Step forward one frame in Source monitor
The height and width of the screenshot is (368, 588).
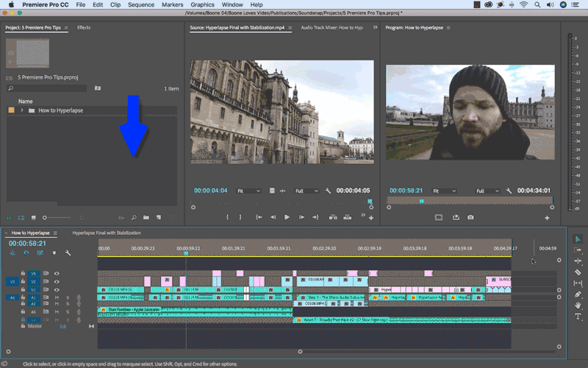tap(301, 217)
